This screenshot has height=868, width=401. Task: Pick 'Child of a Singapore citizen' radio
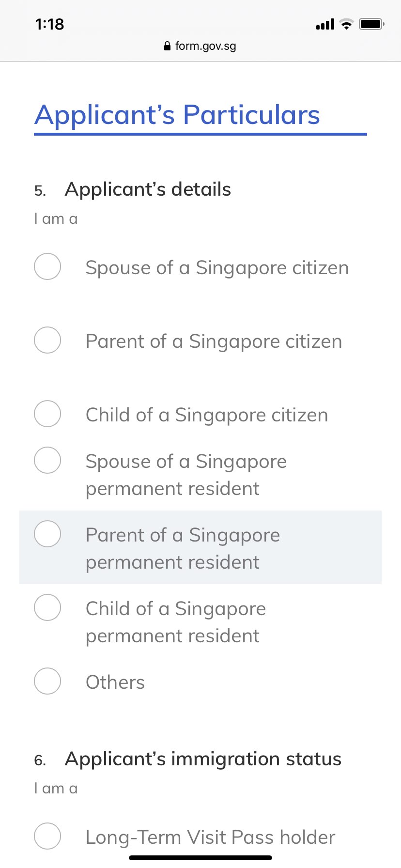click(x=47, y=414)
